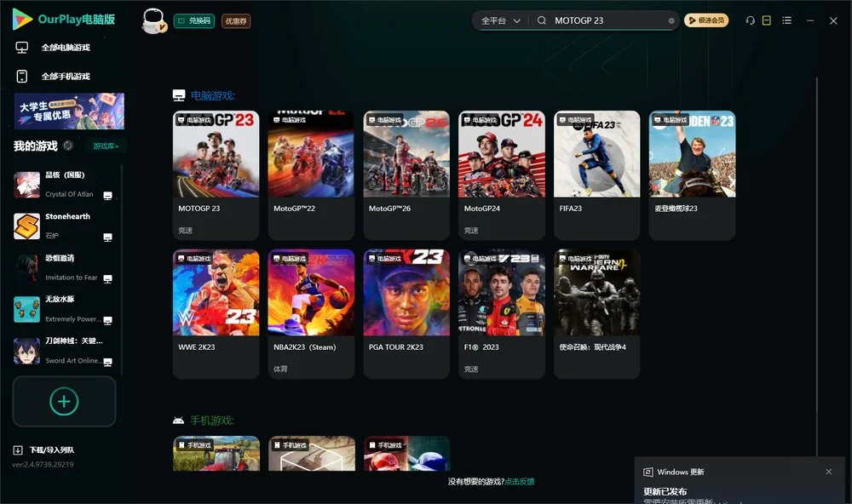This screenshot has height=504, width=852.
Task: Click PC icon beside Sword Art Online
Action: point(107,363)
